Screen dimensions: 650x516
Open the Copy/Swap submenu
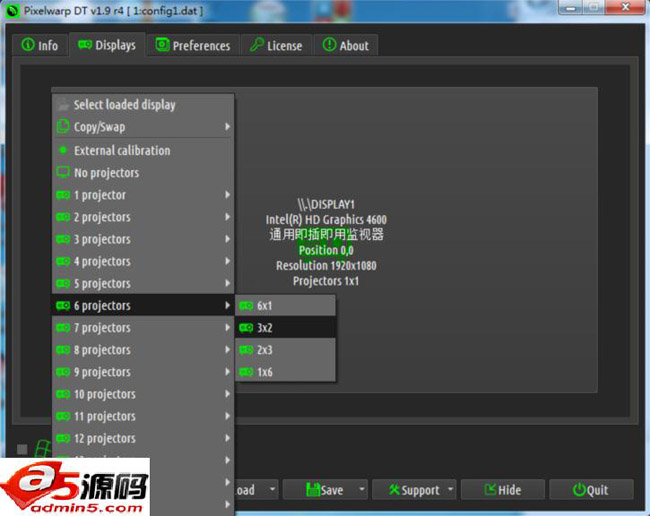pyautogui.click(x=143, y=126)
